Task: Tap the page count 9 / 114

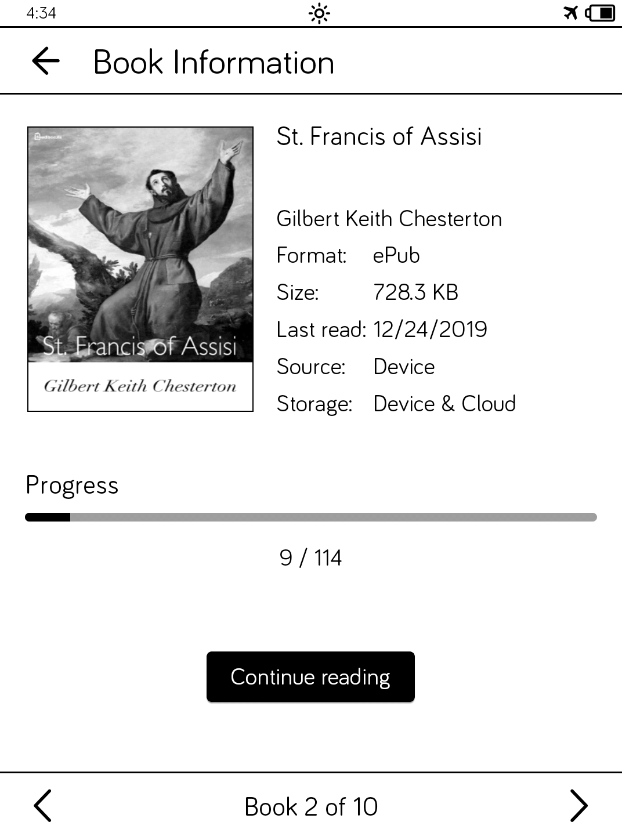Action: tap(310, 558)
